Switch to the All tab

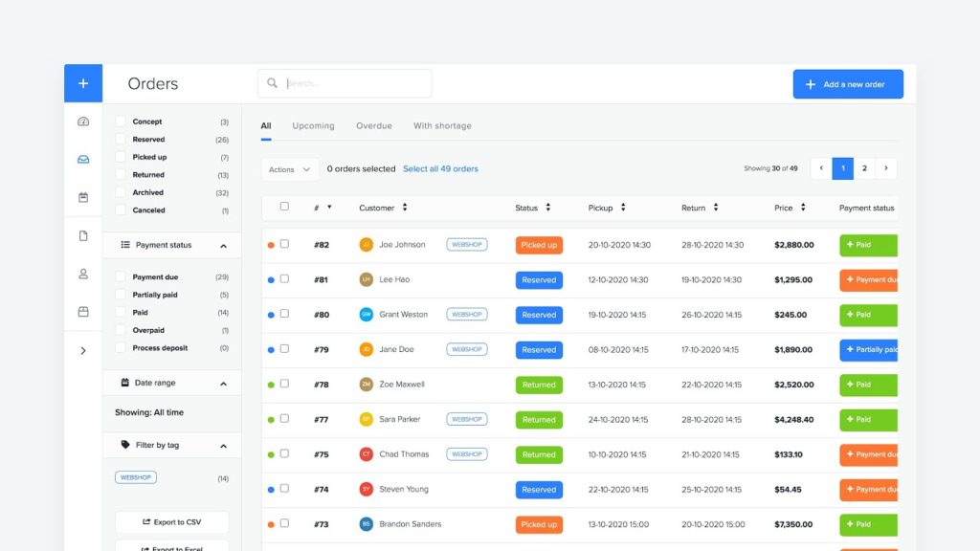click(266, 126)
